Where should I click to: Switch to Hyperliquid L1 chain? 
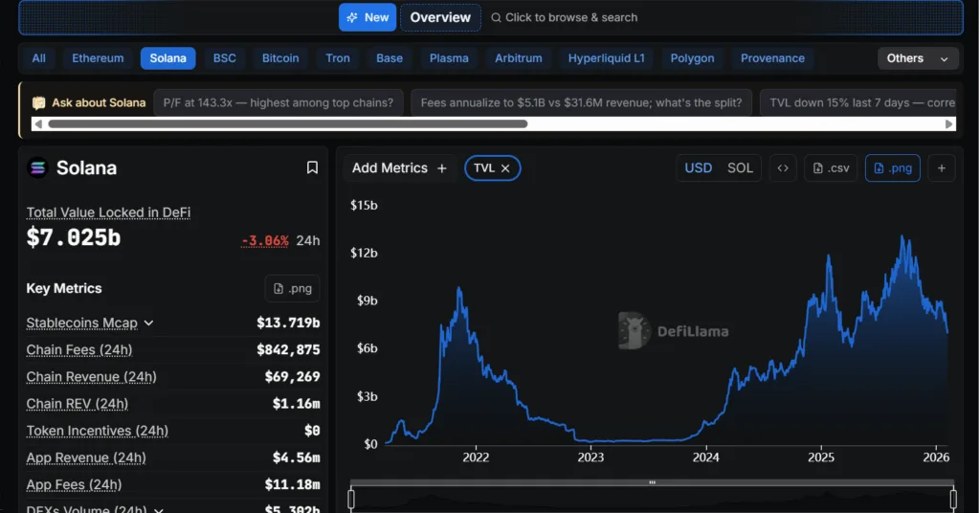tap(606, 58)
